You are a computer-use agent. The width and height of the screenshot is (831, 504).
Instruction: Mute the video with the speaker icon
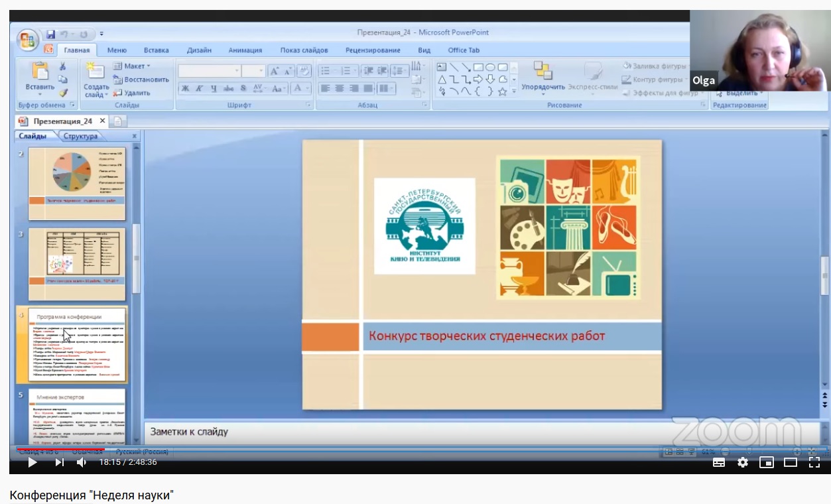pyautogui.click(x=82, y=462)
